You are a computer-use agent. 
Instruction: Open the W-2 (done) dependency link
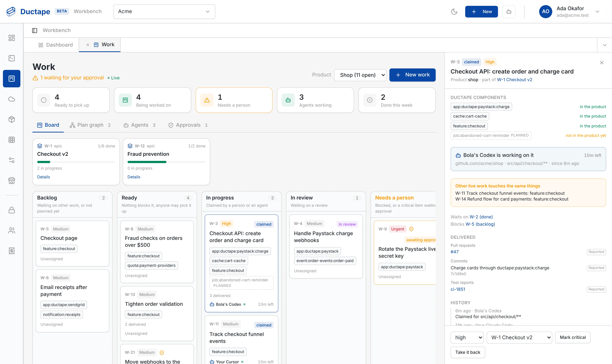pyautogui.click(x=481, y=217)
